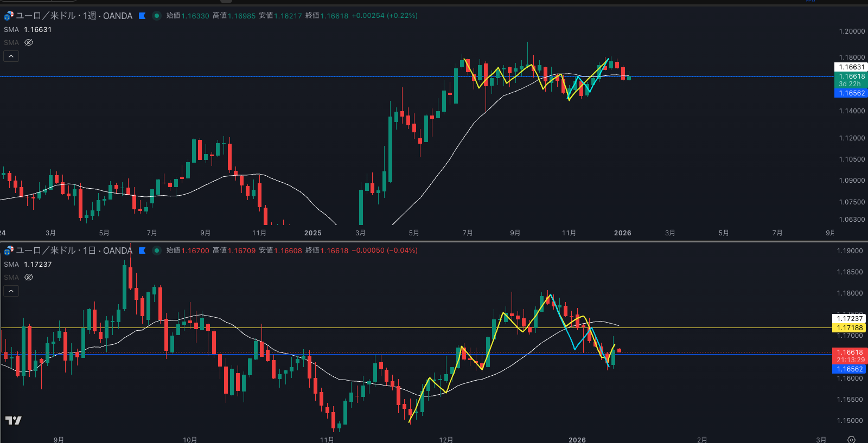The height and width of the screenshot is (443, 868).
Task: Click the EUR/USD flag icon on daily chart
Action: [x=9, y=251]
